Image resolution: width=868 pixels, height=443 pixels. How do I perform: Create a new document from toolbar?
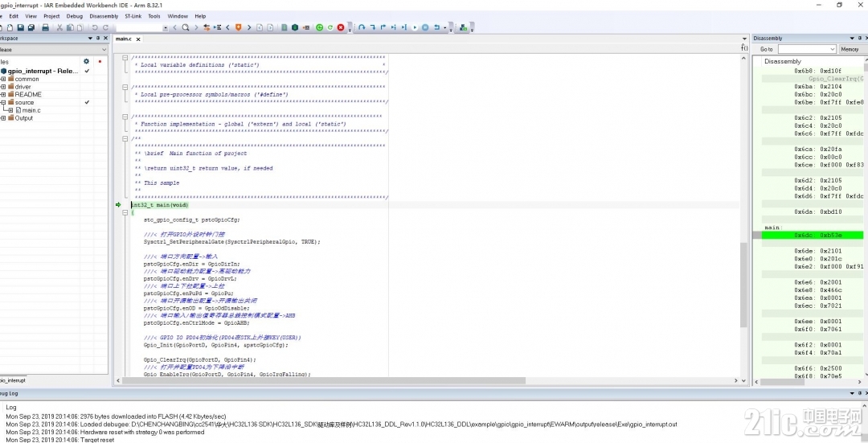tap(1, 27)
